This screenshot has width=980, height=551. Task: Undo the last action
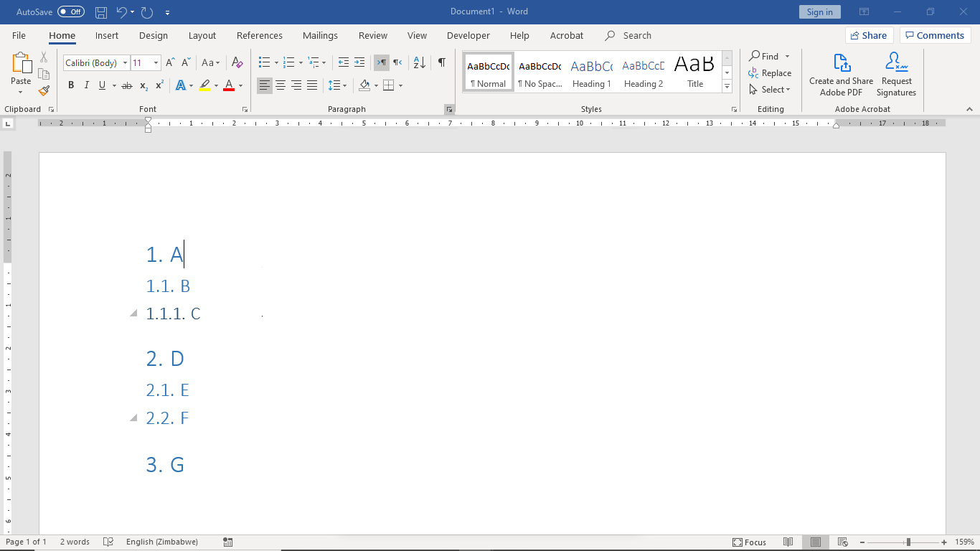point(121,12)
